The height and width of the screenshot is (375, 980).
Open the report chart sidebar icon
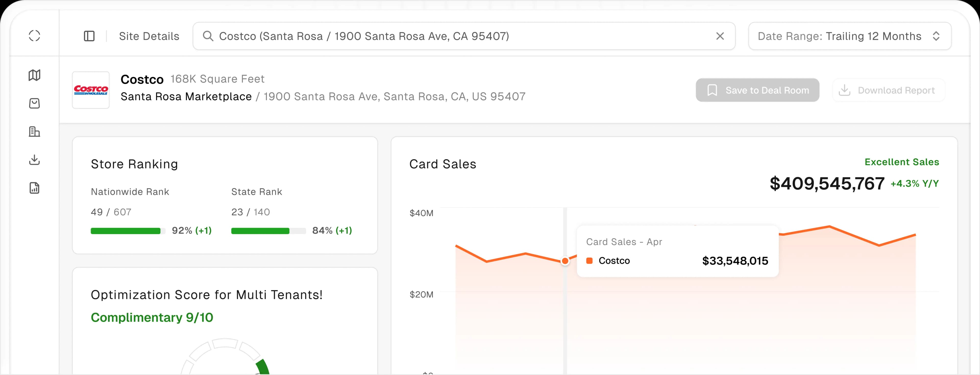tap(34, 188)
